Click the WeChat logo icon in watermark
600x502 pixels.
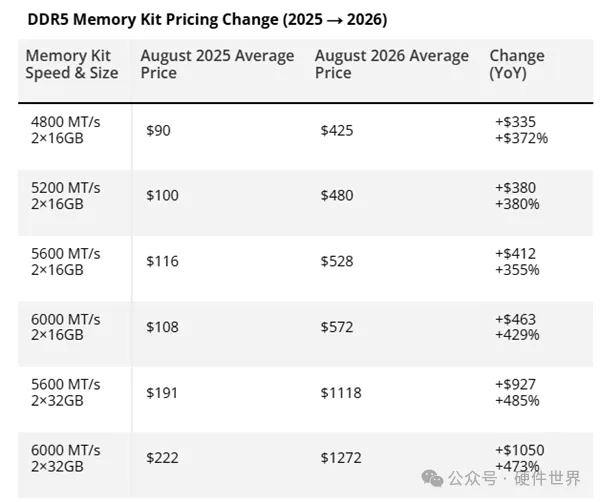tap(432, 478)
